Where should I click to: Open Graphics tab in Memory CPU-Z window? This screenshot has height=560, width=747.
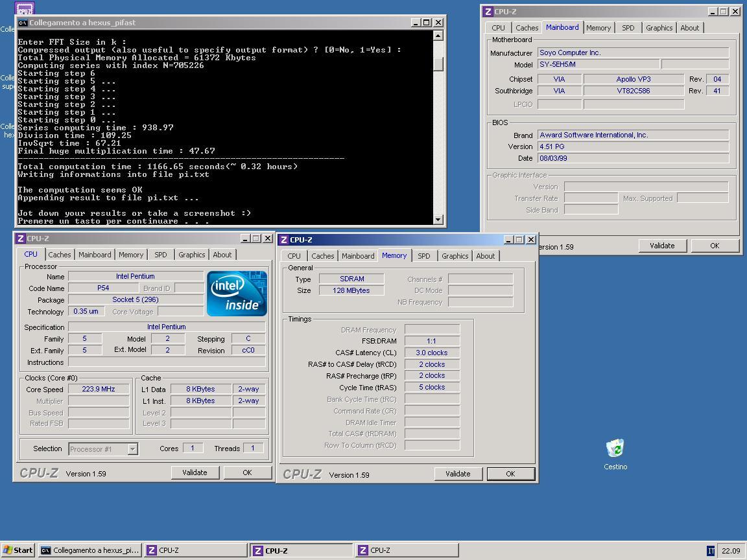tap(455, 256)
